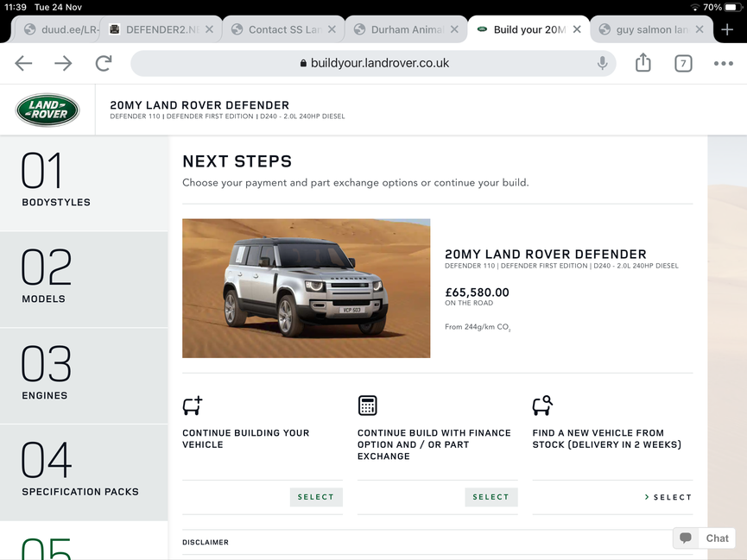
Task: Select Find a New Vehicle From Stock
Action: pyautogui.click(x=668, y=497)
